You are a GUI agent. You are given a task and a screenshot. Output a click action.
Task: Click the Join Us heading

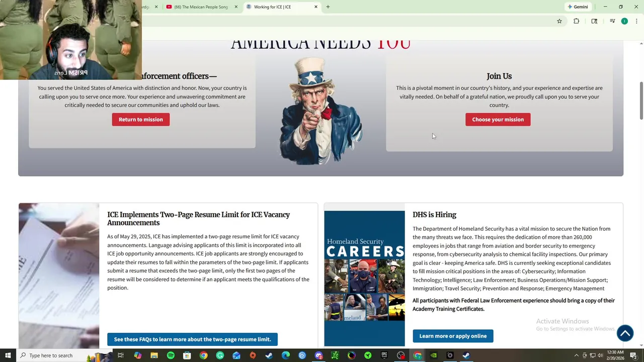coord(499,76)
